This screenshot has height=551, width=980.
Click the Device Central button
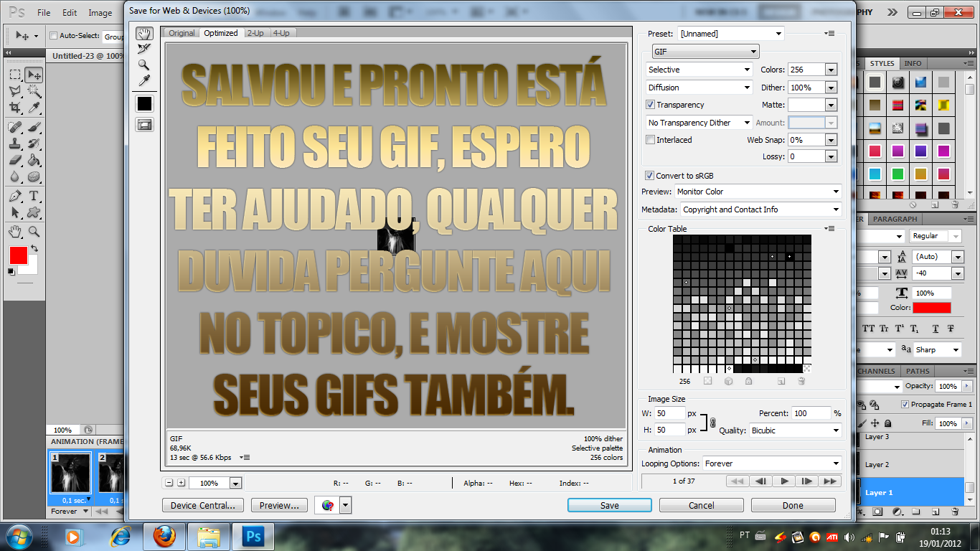(x=203, y=505)
